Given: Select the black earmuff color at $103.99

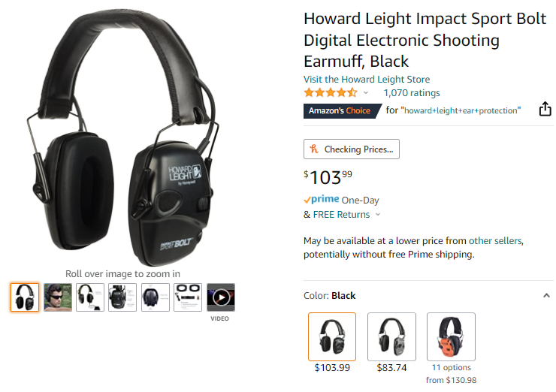Looking at the screenshot, I should (x=332, y=336).
